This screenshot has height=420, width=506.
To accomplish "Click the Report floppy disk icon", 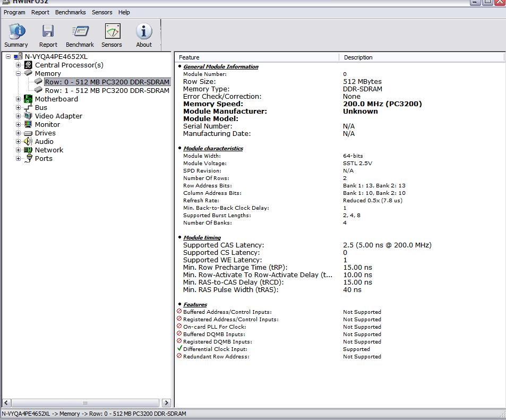I will [x=48, y=31].
